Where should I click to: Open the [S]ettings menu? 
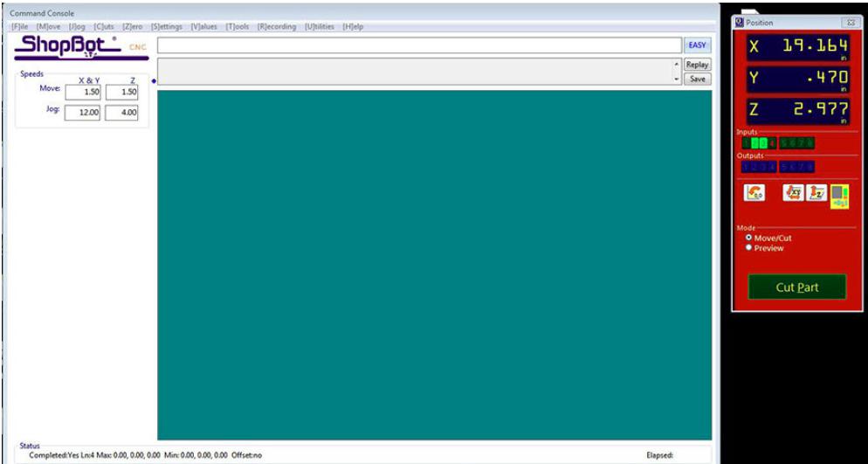[x=167, y=26]
